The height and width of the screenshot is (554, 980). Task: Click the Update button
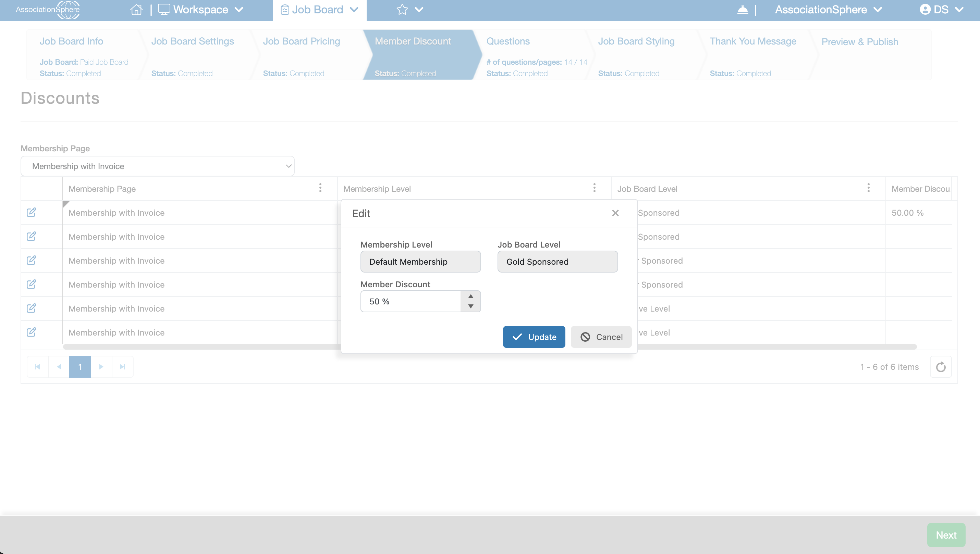(534, 337)
